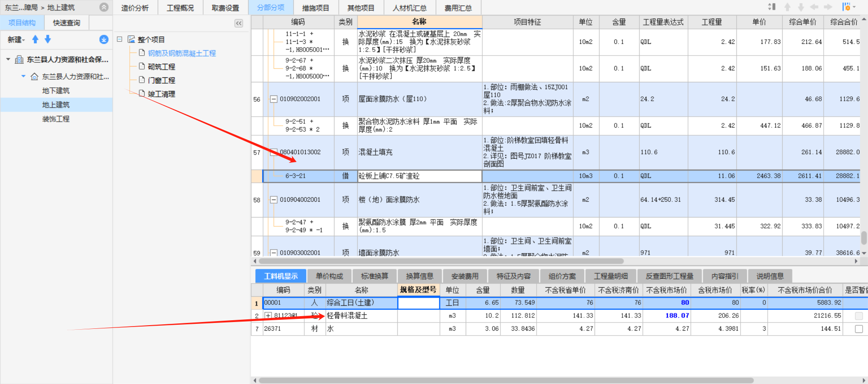Open the 反查图形工程量 bottom tab
The width and height of the screenshot is (868, 384).
[670, 276]
